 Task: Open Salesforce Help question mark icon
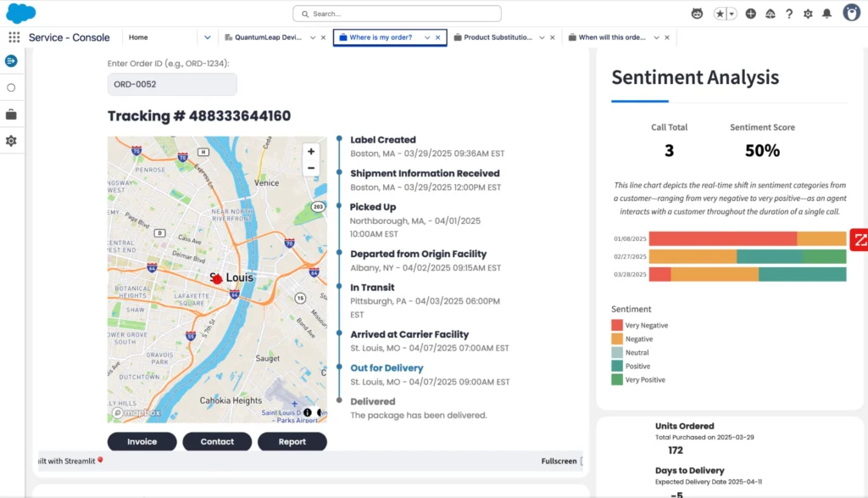[789, 14]
